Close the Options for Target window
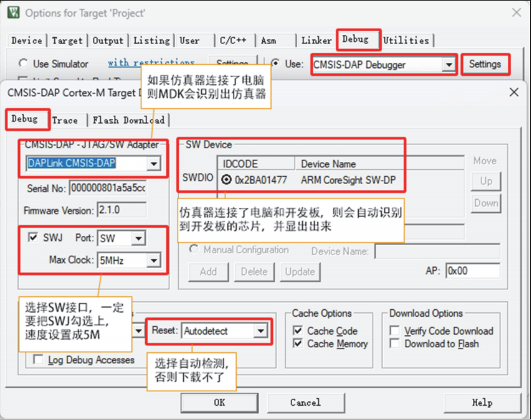Image resolution: width=532 pixels, height=420 pixels. coord(516,12)
